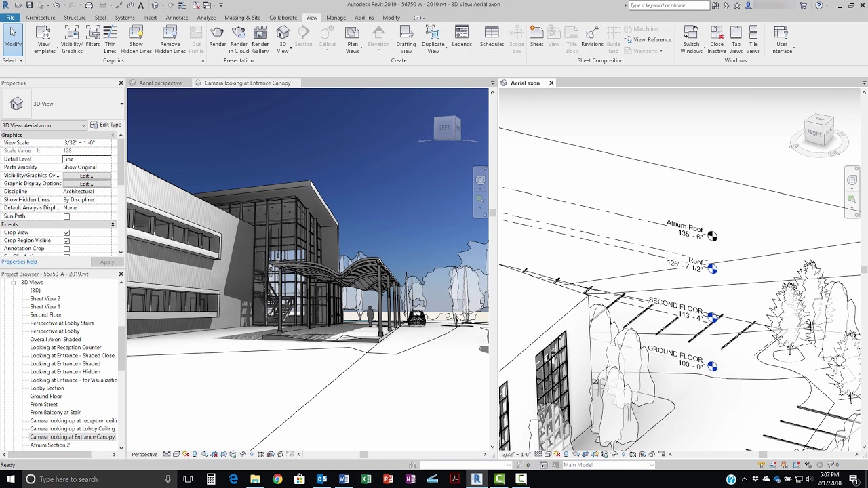This screenshot has width=868, height=488.
Task: Switch to the Aerial perspective tab
Action: click(x=159, y=83)
